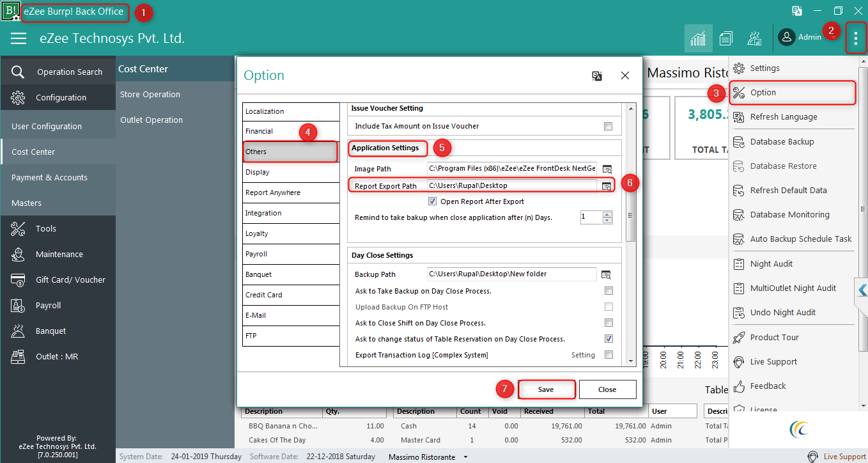This screenshot has width=868, height=463.
Task: Select Undo Night Audit entry
Action: pyautogui.click(x=793, y=312)
